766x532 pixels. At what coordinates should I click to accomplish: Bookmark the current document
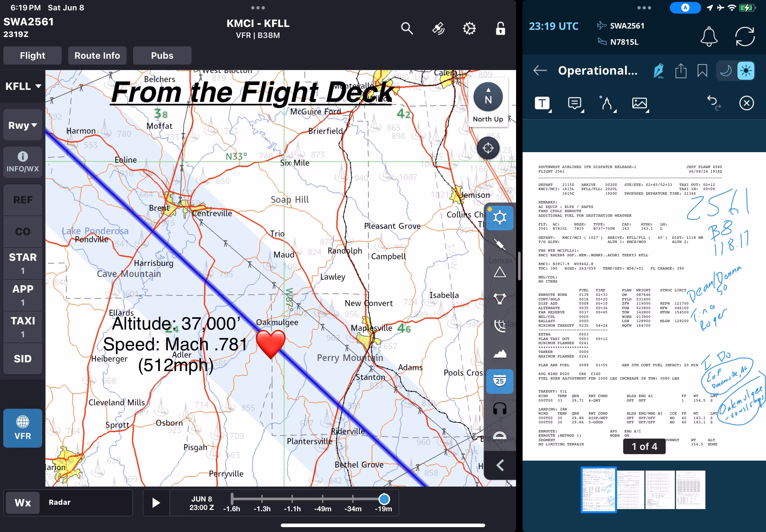point(702,71)
